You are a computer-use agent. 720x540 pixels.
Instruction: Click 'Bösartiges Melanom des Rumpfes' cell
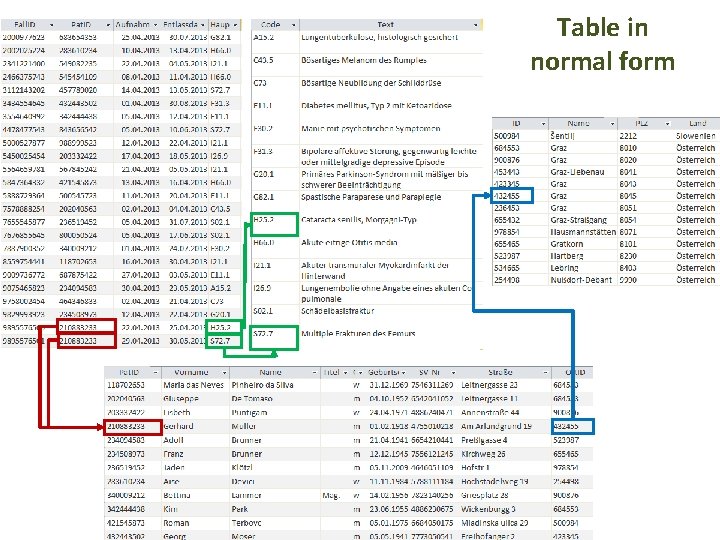pyautogui.click(x=364, y=60)
